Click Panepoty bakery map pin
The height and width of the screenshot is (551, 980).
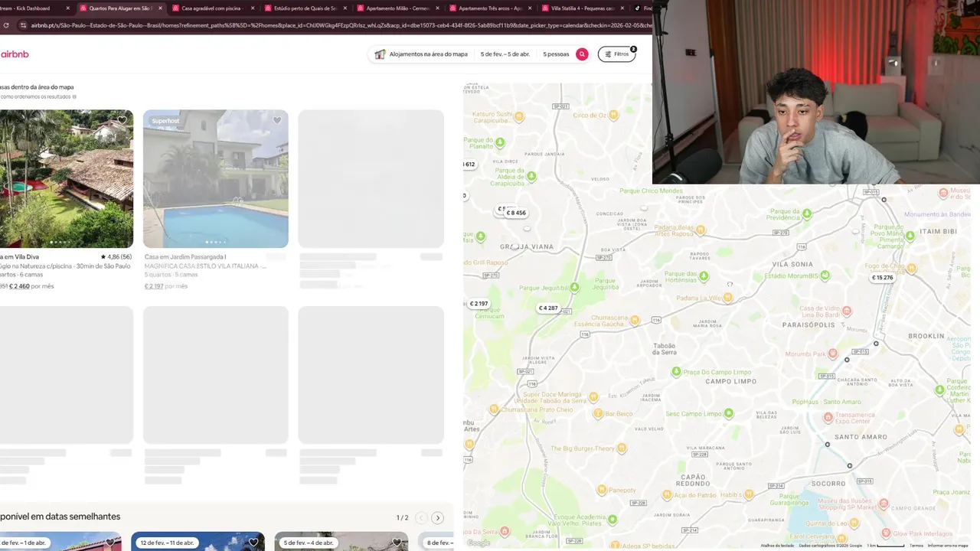click(601, 490)
